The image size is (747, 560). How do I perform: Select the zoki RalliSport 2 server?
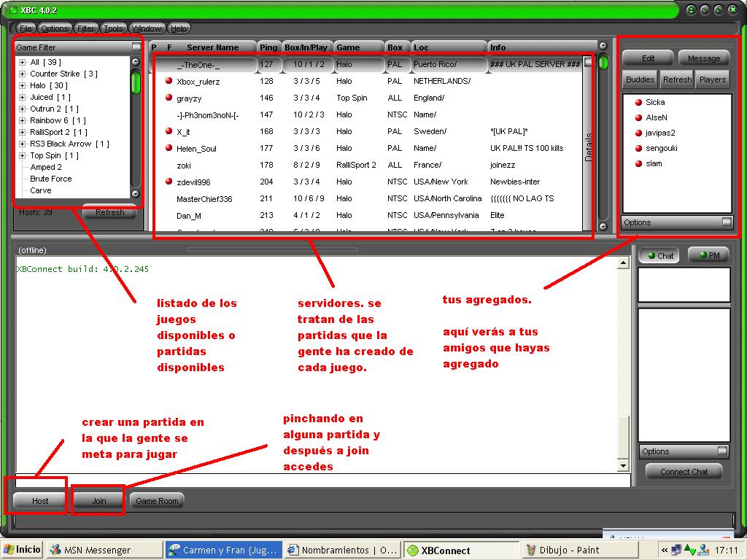(x=368, y=166)
